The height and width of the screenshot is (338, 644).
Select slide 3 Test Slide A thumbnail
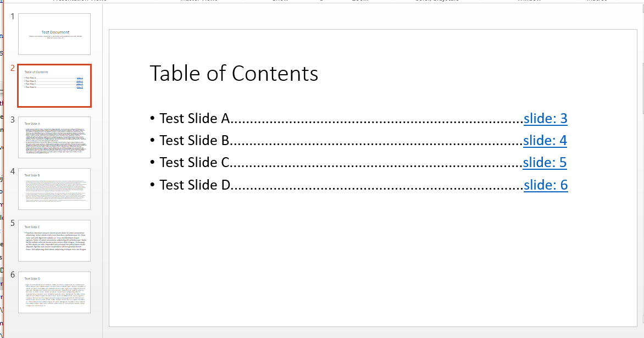tap(54, 136)
